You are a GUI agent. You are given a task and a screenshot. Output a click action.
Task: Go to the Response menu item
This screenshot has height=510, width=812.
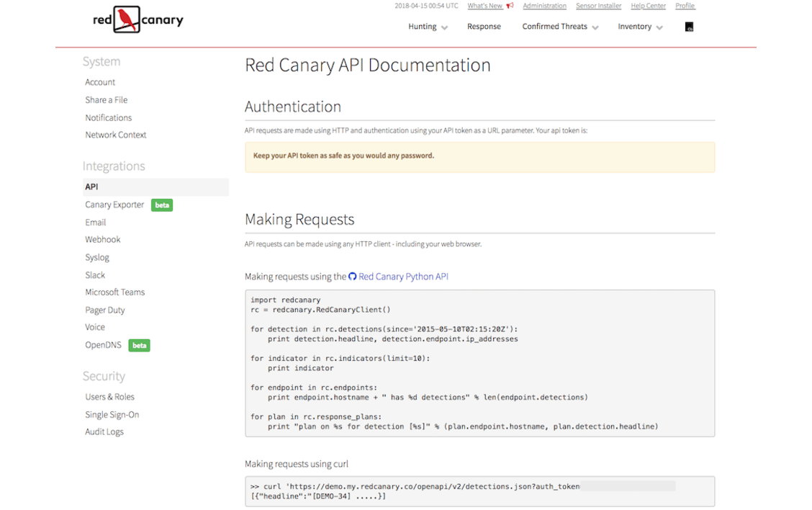point(484,27)
